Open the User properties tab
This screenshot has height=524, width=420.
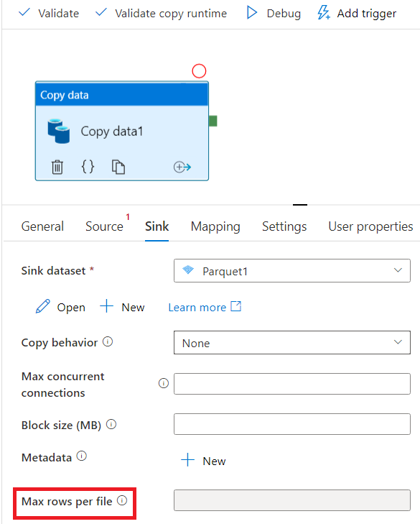click(x=370, y=226)
